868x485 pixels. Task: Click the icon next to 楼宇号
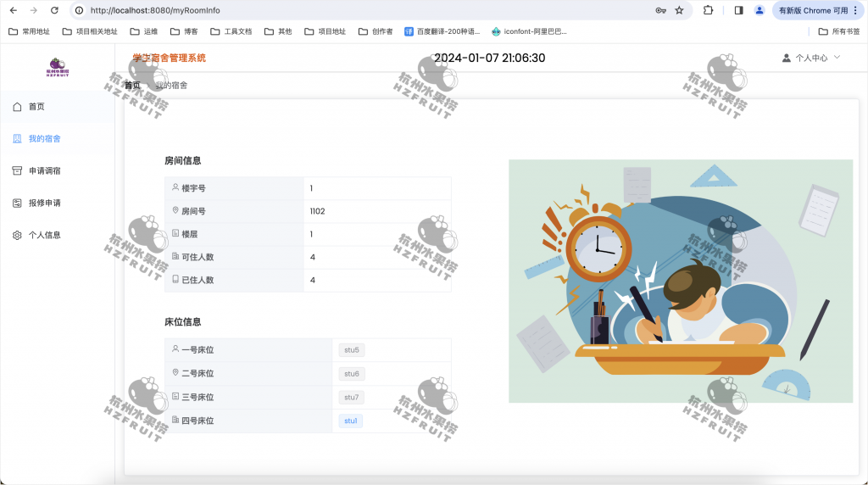point(175,187)
